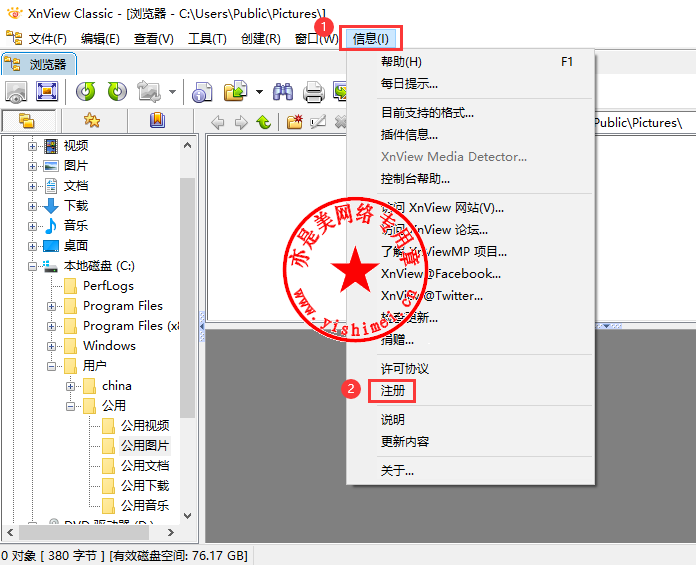Image resolution: width=696 pixels, height=565 pixels.
Task: Click the export folder toolbar icon
Action: click(235, 91)
